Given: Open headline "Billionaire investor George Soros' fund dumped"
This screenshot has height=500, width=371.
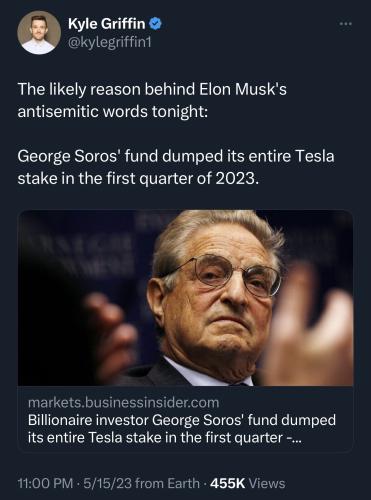Looking at the screenshot, I should pos(182,420).
